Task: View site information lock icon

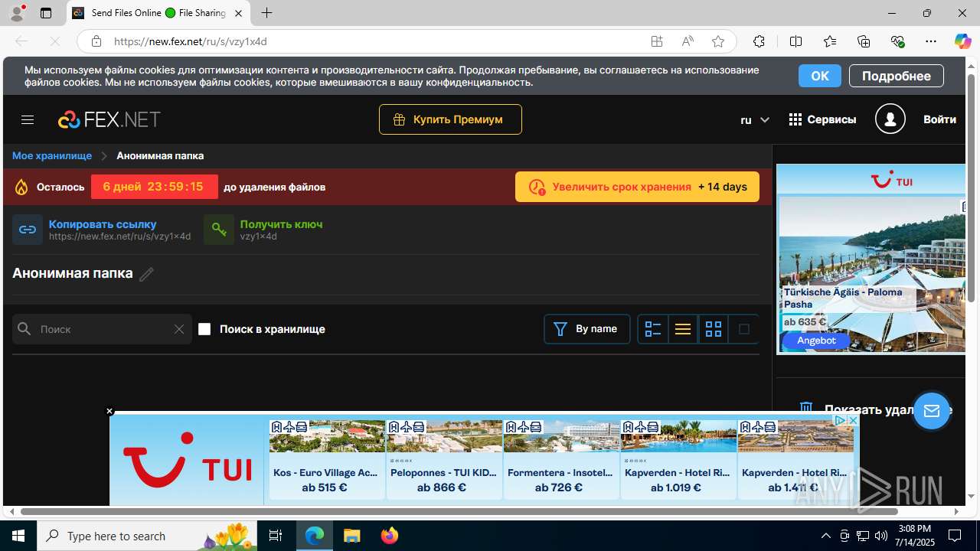Action: click(96, 41)
